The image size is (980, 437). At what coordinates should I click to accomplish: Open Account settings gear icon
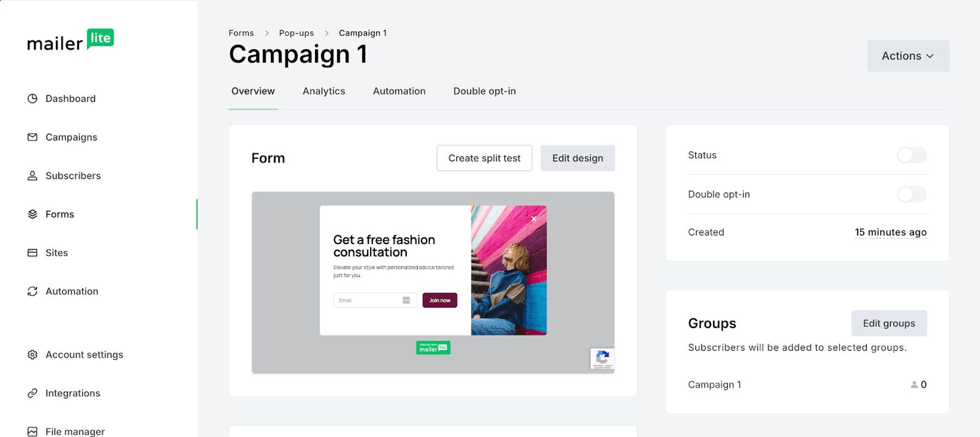tap(33, 355)
